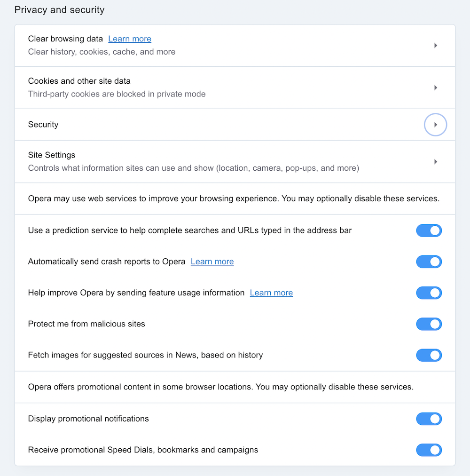470x476 pixels.
Task: Open the Cookies and other site data row
Action: [x=188, y=87]
